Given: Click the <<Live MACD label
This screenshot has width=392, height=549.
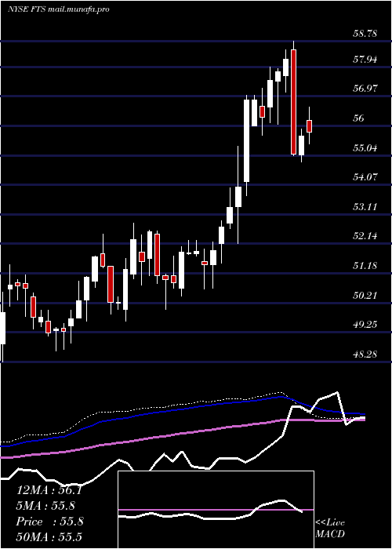Looking at the screenshot, I should click(x=330, y=529).
